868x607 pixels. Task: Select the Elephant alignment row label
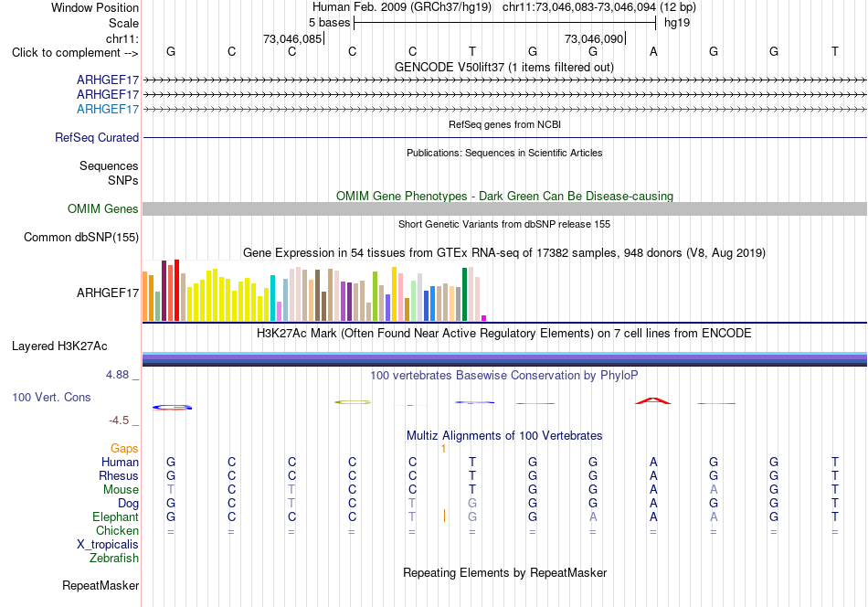coord(115,516)
